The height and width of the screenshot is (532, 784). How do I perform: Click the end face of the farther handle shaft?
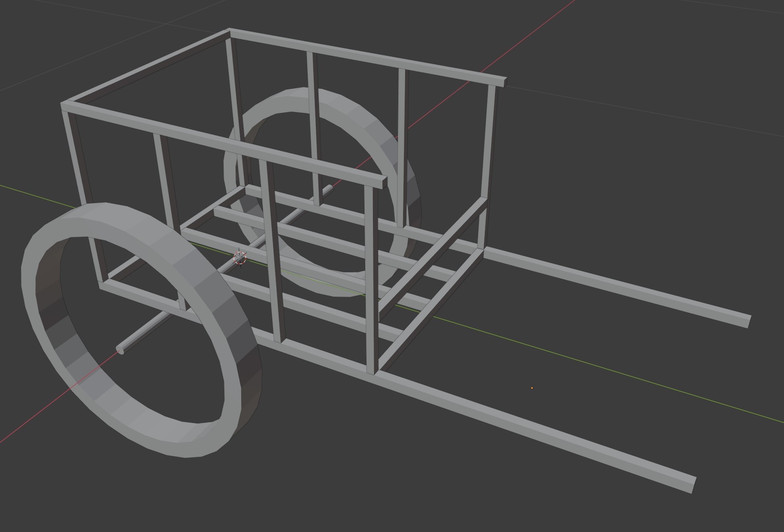point(748,321)
